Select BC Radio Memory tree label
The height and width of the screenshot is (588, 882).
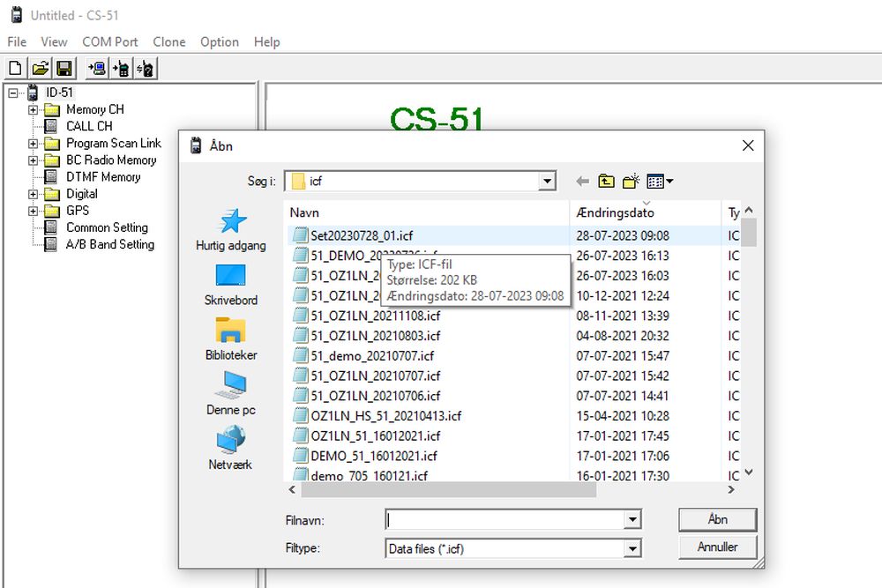(x=111, y=160)
